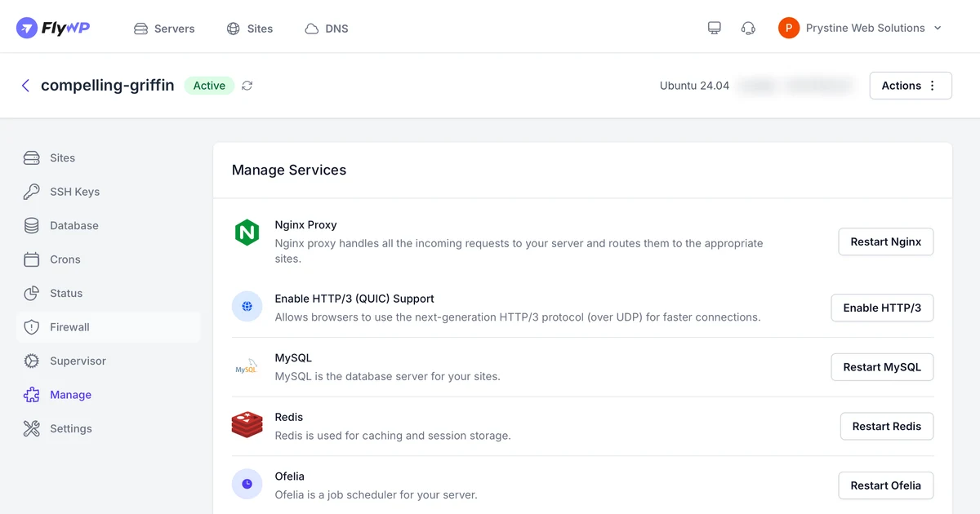Click the SSH Keys key icon
The width and height of the screenshot is (980, 514).
32,192
